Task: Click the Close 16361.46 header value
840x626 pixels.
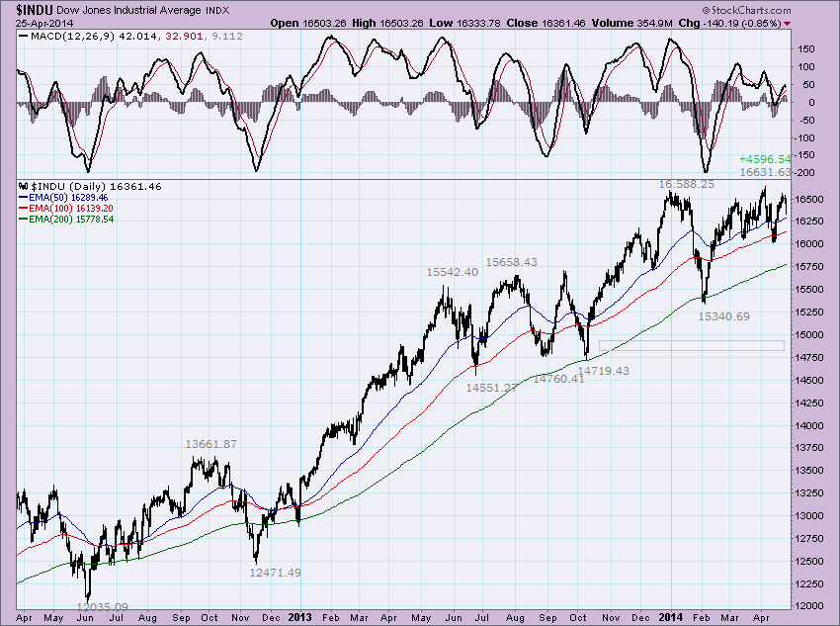Action: (546, 23)
